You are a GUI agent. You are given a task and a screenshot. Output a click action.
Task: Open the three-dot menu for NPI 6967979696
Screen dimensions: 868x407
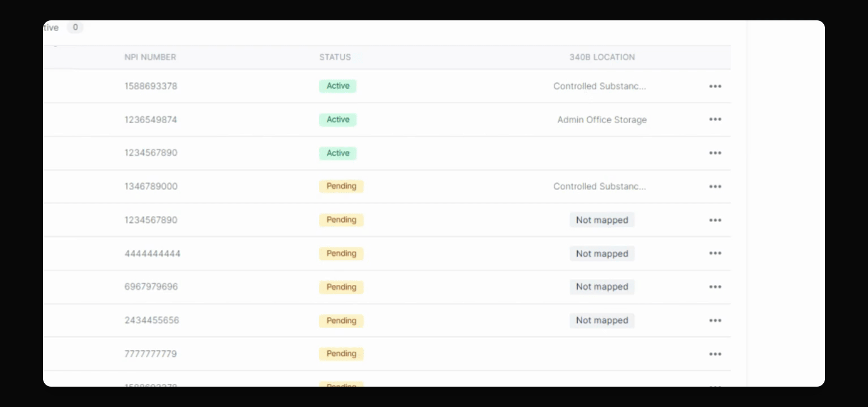click(715, 287)
